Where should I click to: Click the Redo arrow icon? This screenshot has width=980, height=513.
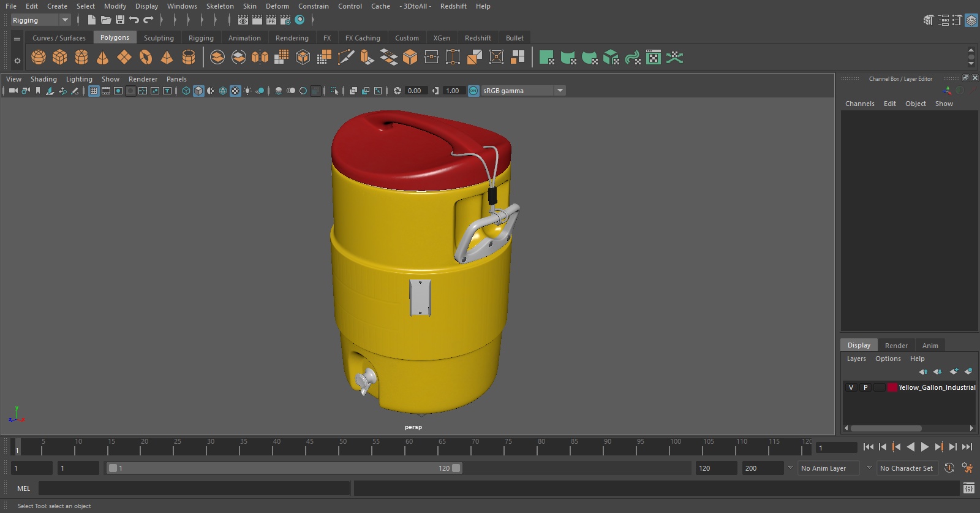(148, 20)
